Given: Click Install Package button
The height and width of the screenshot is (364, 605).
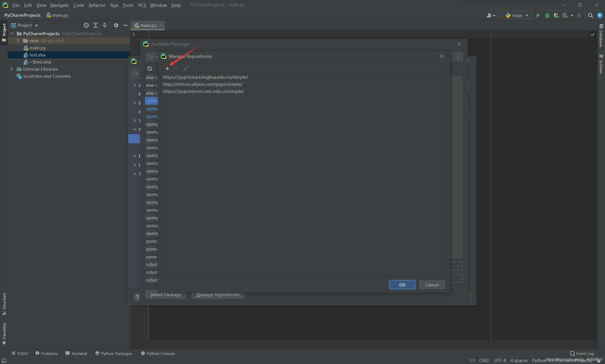Looking at the screenshot, I should click(x=165, y=295).
